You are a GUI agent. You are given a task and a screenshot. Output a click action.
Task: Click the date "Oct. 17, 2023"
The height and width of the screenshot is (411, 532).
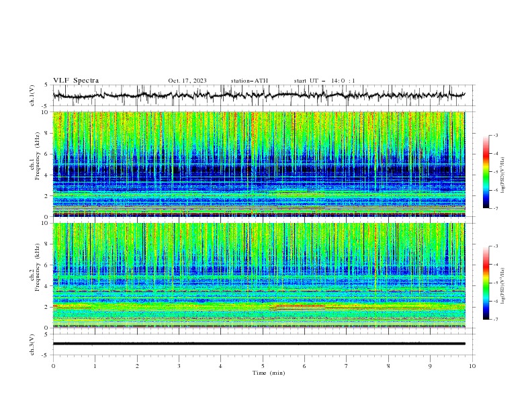pos(187,81)
